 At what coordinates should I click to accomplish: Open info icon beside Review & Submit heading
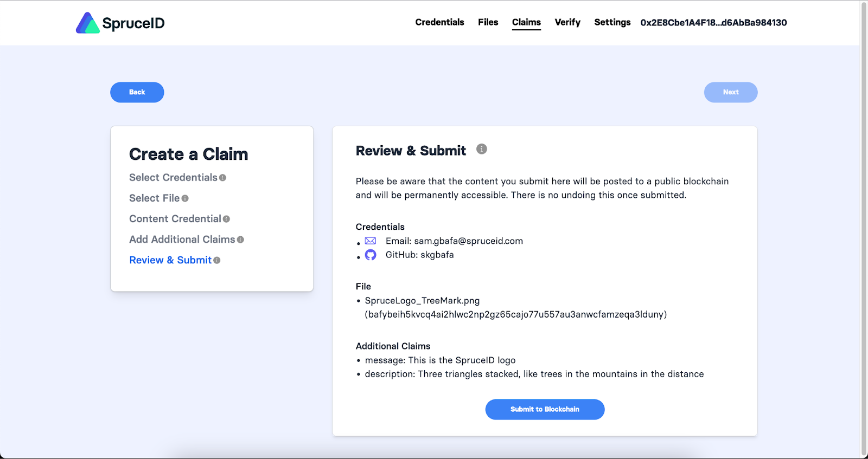coord(482,149)
